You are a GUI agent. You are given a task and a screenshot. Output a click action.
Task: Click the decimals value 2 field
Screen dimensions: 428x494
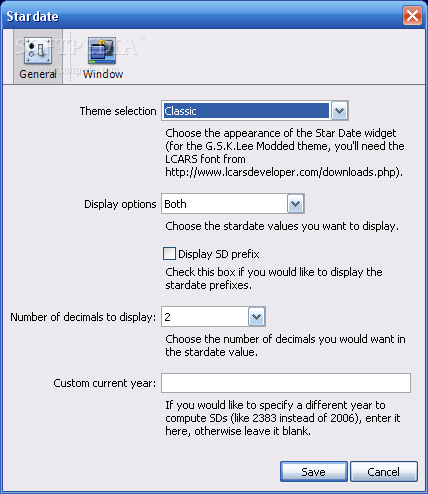tap(205, 317)
